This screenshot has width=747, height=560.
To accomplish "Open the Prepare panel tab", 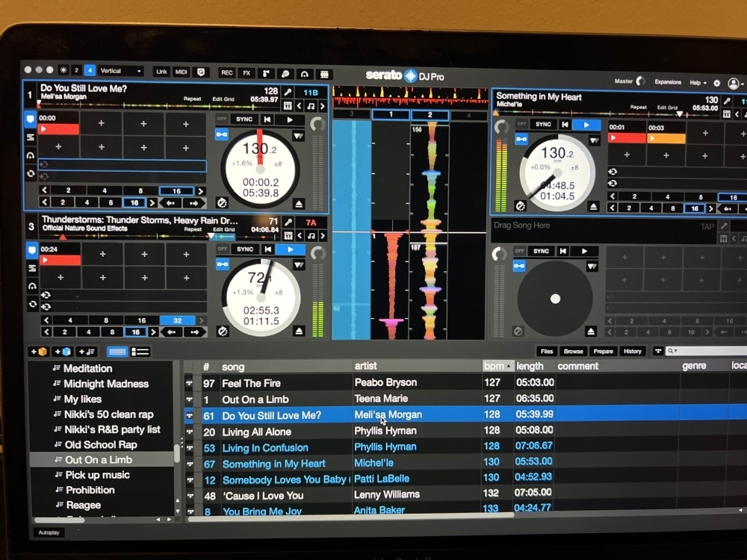I will point(603,352).
